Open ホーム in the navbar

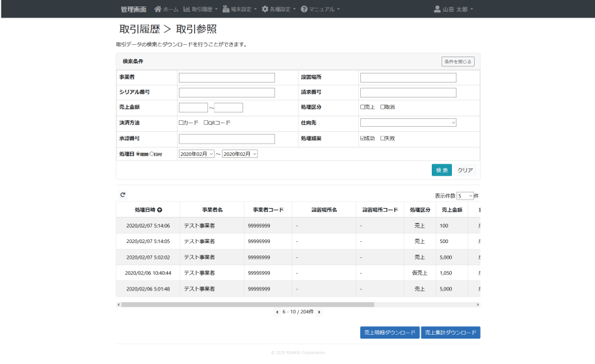(166, 9)
